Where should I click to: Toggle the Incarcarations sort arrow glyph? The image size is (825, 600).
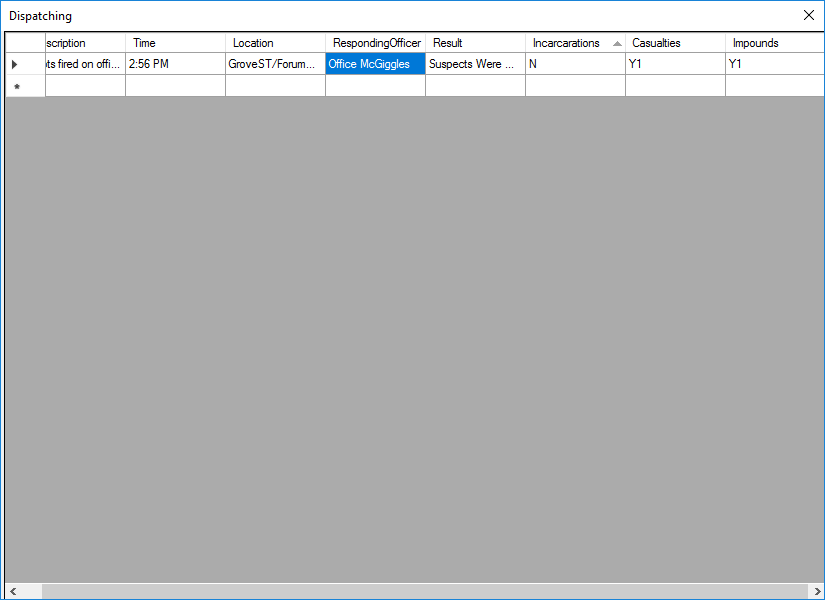point(617,44)
